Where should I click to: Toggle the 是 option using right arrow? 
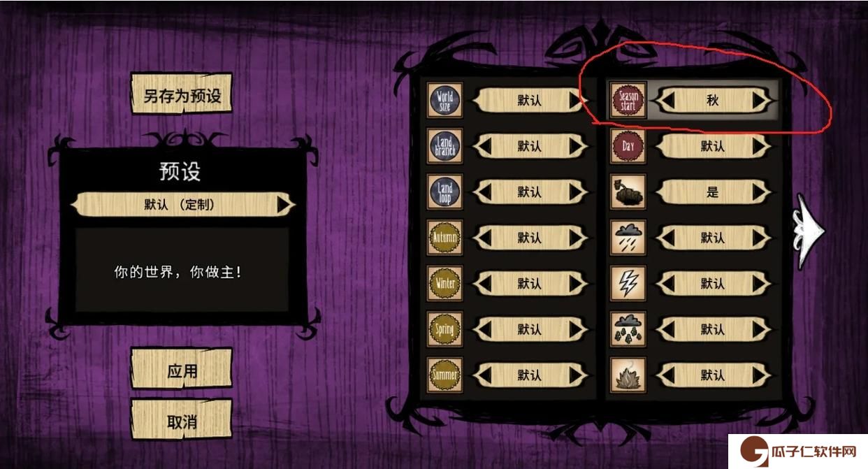pos(759,192)
